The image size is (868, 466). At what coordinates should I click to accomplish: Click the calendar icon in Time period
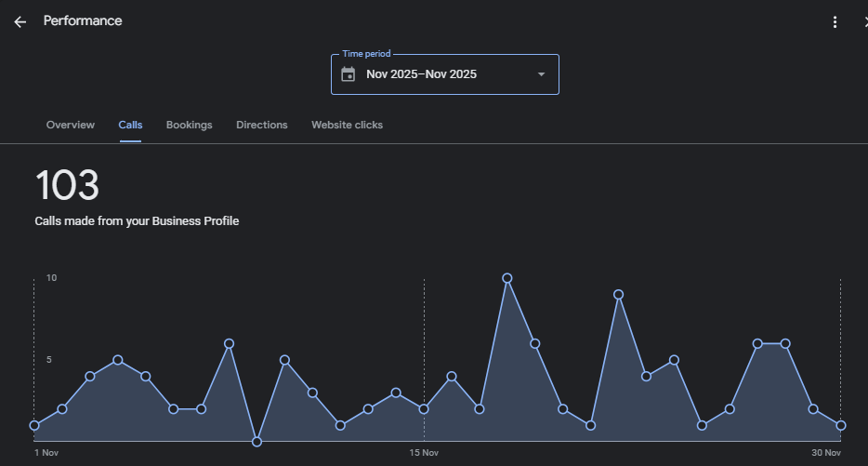pyautogui.click(x=349, y=74)
